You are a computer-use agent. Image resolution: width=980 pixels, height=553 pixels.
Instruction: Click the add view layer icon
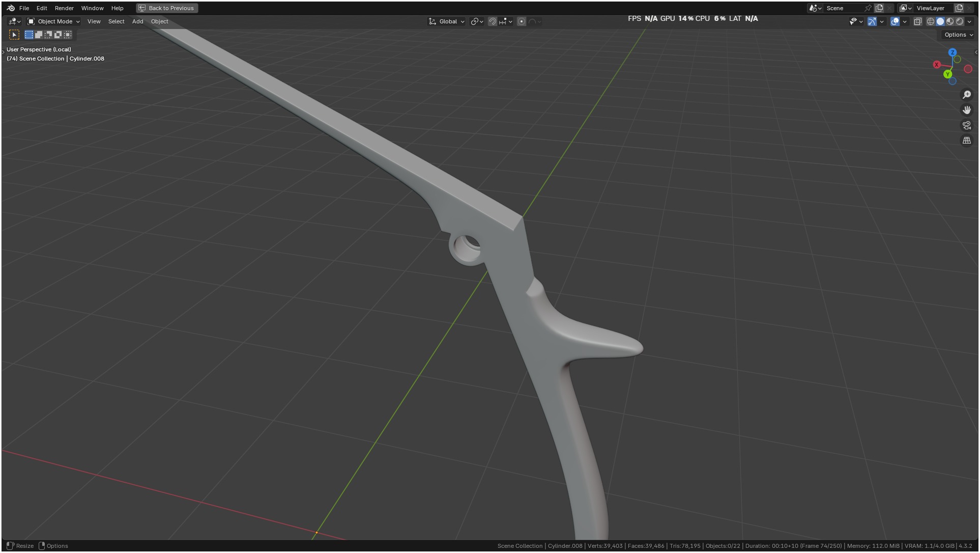[x=959, y=8]
